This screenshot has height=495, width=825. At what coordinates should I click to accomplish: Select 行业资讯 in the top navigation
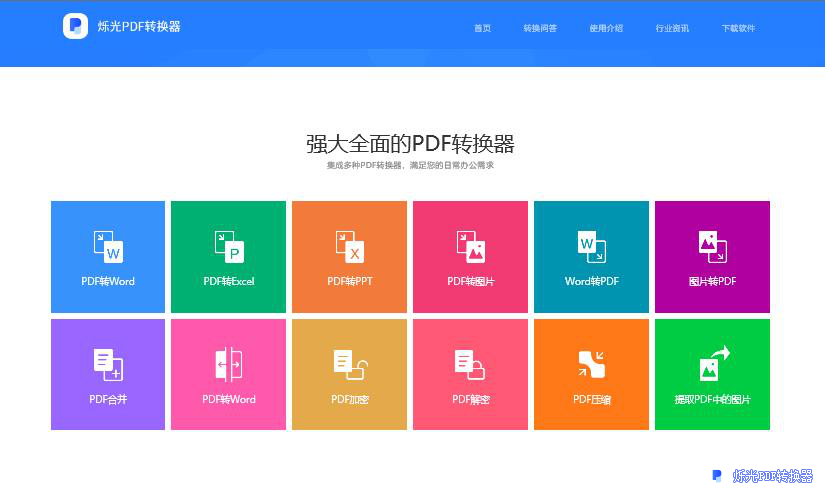tap(672, 28)
